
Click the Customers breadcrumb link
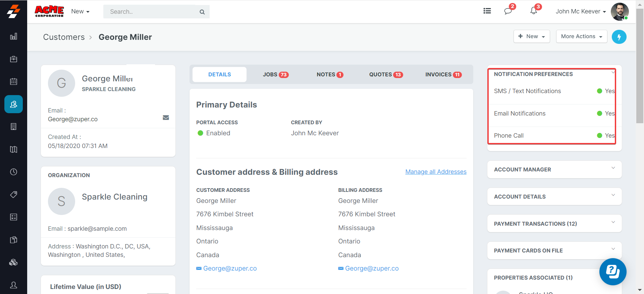click(64, 37)
